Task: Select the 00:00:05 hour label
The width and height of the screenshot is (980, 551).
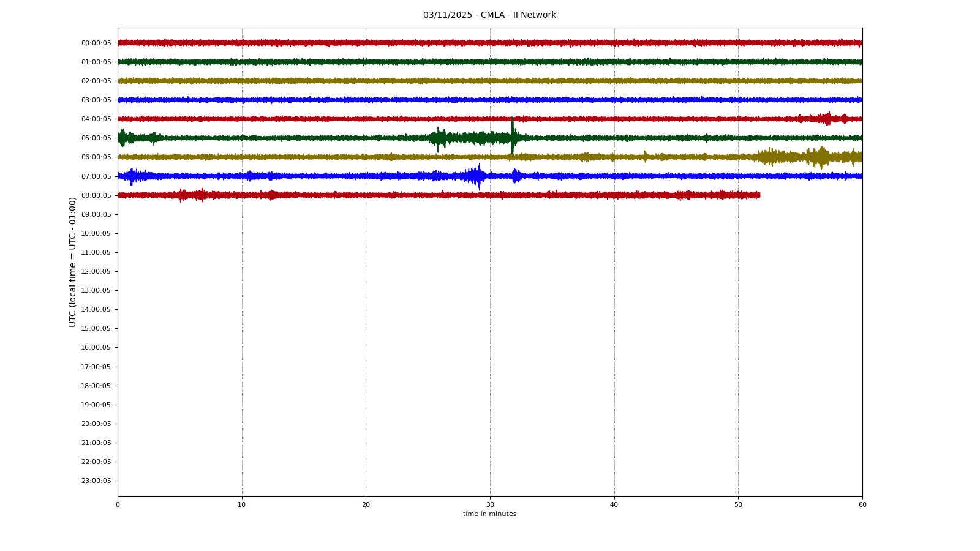Action: point(96,43)
